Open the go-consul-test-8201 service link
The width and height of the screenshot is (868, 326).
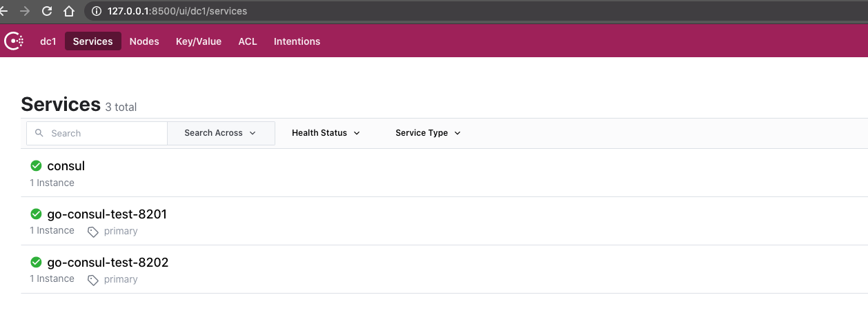point(107,214)
